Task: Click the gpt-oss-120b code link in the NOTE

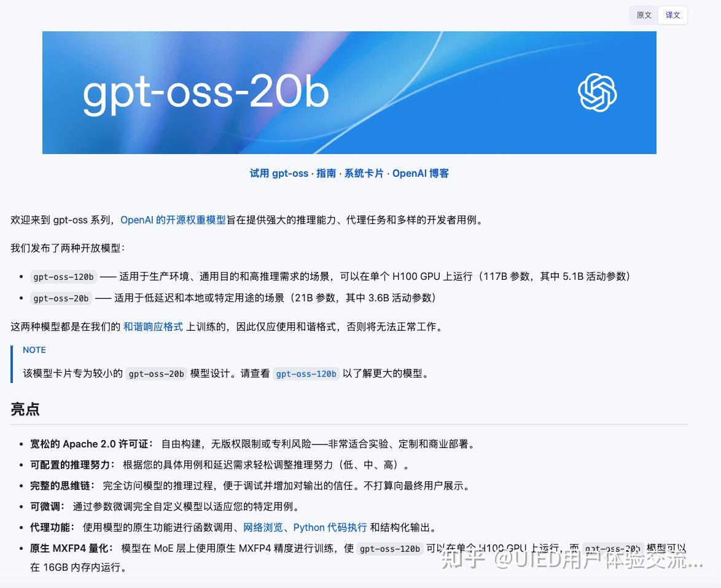Action: 306,373
